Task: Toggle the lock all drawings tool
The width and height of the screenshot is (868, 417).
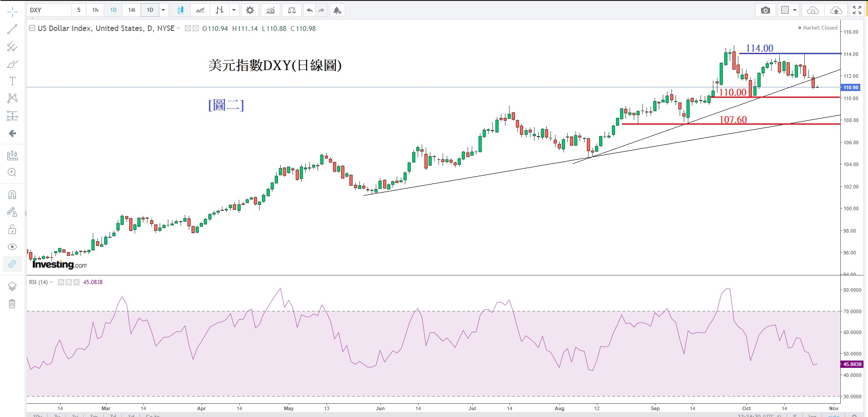Action: click(x=12, y=229)
